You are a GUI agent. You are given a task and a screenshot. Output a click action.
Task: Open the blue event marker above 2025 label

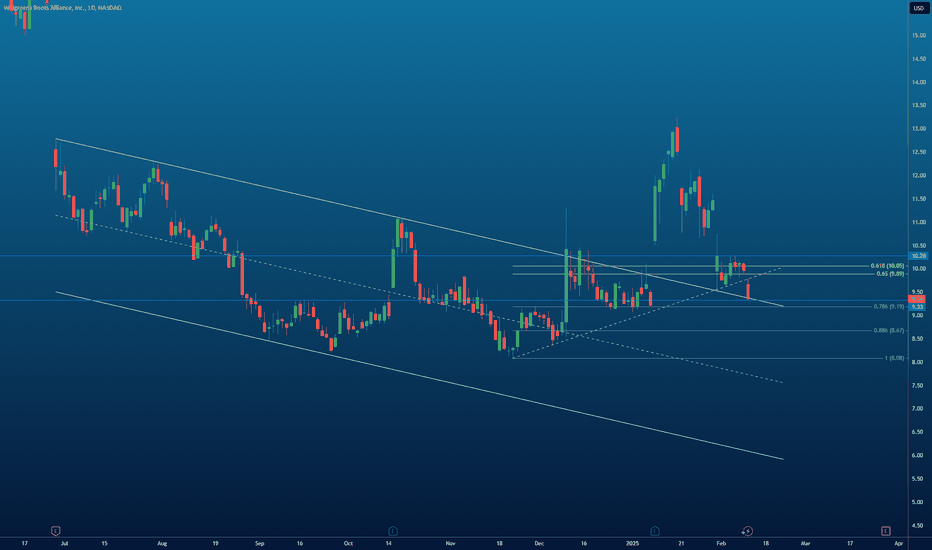coord(654,530)
